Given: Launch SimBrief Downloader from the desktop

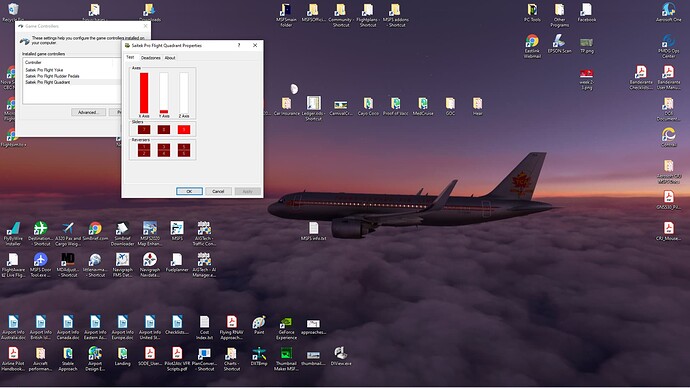Looking at the screenshot, I should coord(122,233).
